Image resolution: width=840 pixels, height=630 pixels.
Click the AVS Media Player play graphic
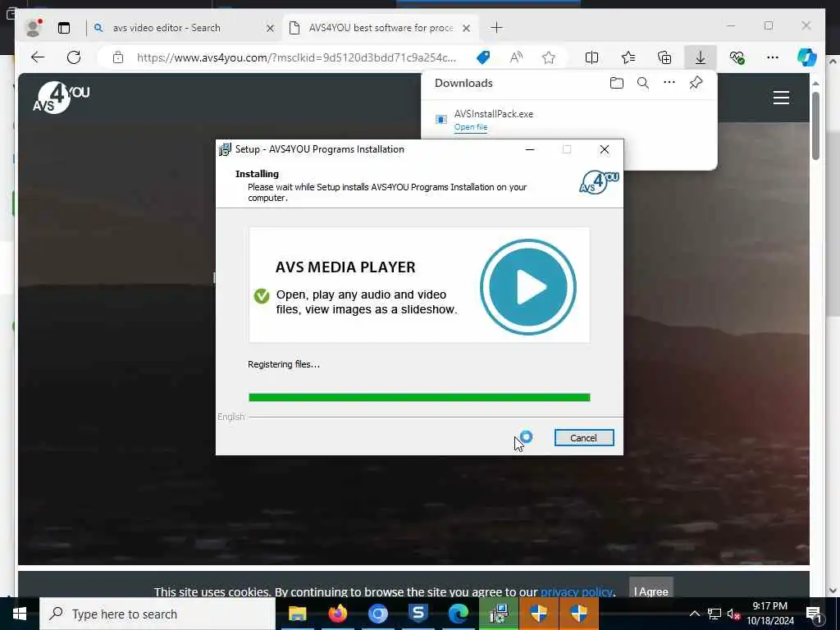click(x=528, y=286)
